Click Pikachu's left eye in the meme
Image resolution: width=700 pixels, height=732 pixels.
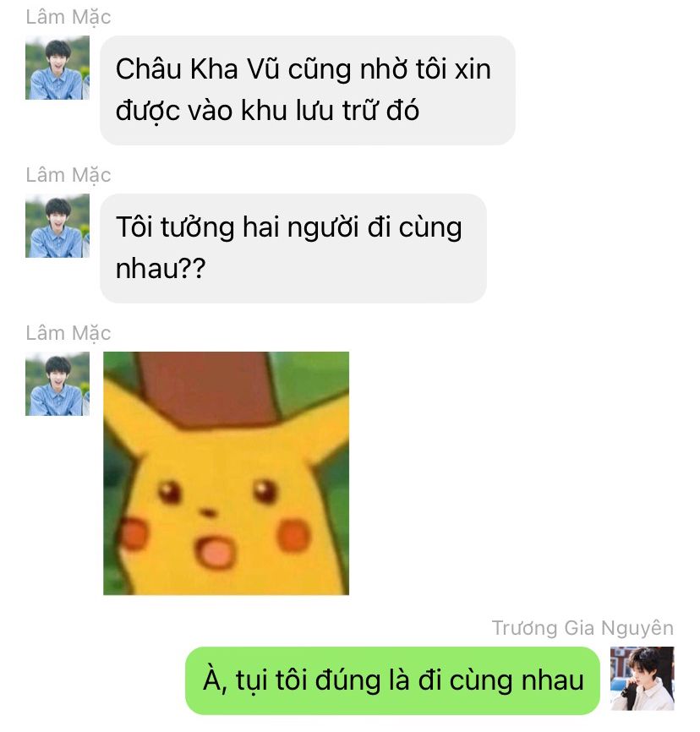click(168, 492)
